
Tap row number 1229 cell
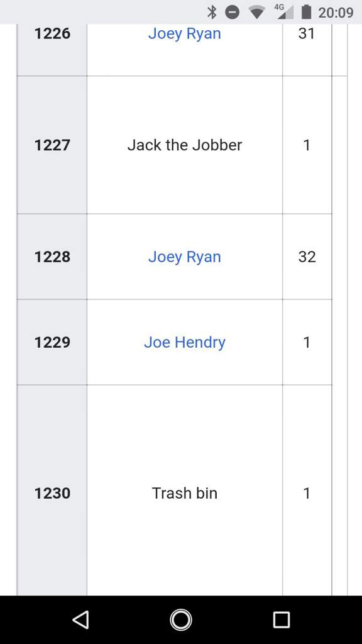coord(52,342)
